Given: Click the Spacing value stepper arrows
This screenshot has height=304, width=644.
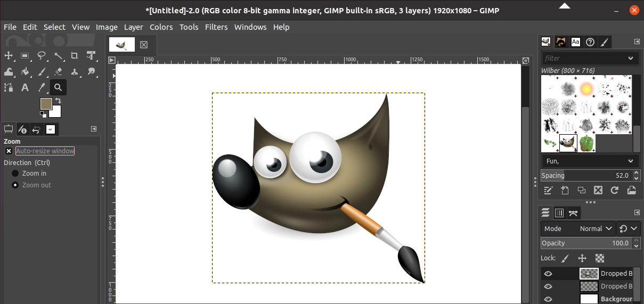Looking at the screenshot, I should coord(635,175).
